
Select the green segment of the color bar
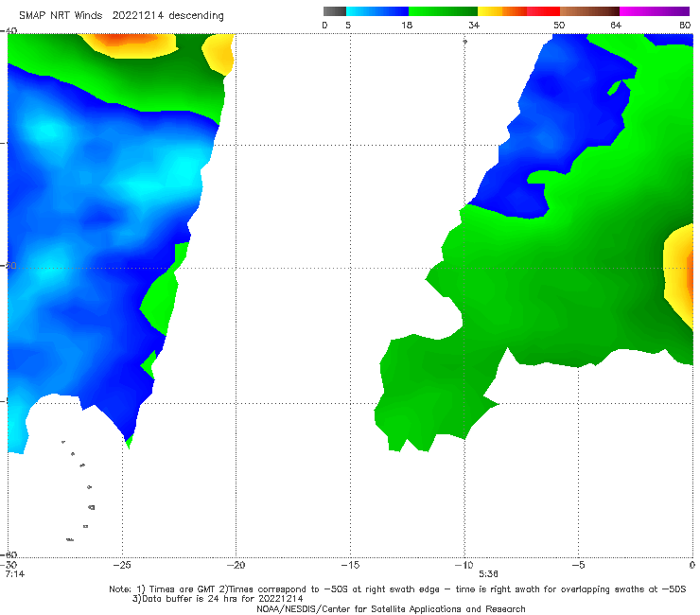click(443, 11)
